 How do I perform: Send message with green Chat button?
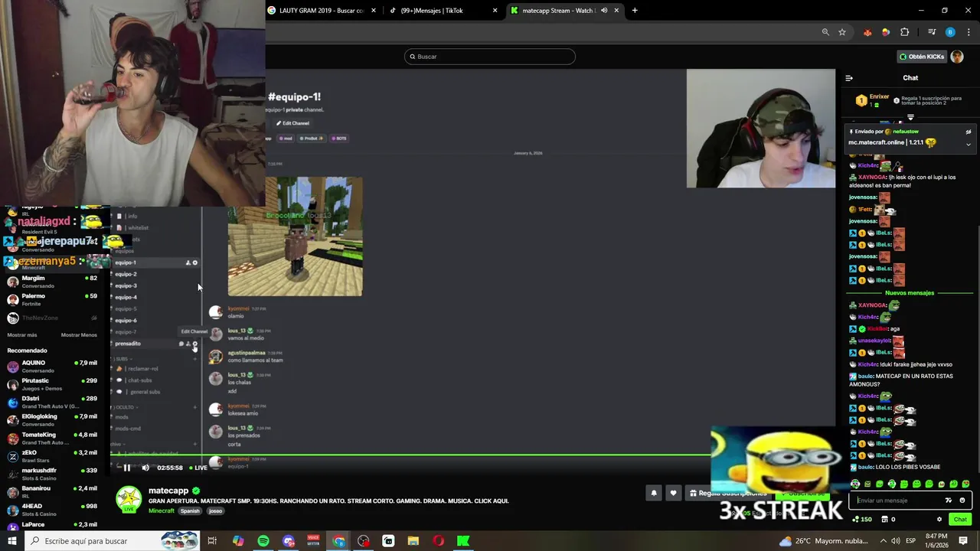(x=960, y=520)
